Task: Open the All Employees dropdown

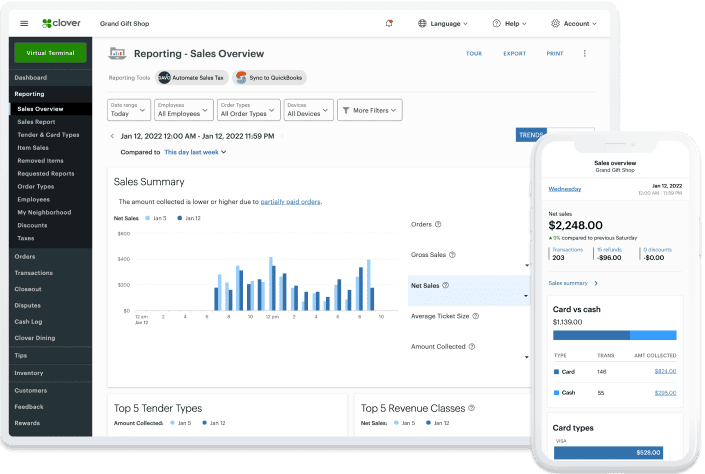Action: 183,110
